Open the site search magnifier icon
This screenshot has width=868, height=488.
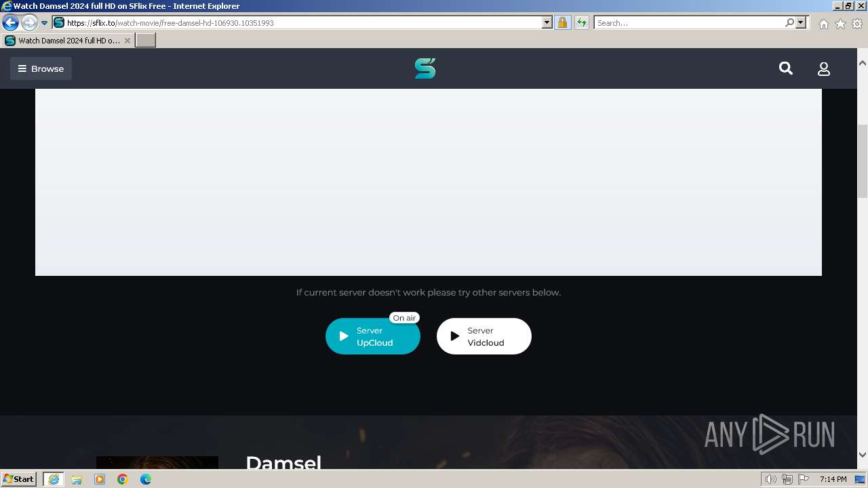coord(786,68)
